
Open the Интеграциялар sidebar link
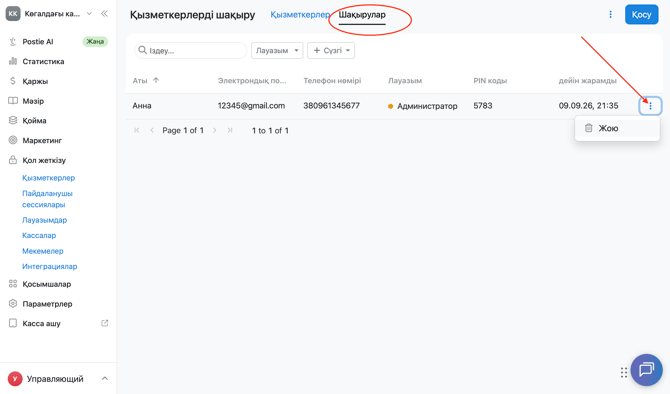[50, 266]
